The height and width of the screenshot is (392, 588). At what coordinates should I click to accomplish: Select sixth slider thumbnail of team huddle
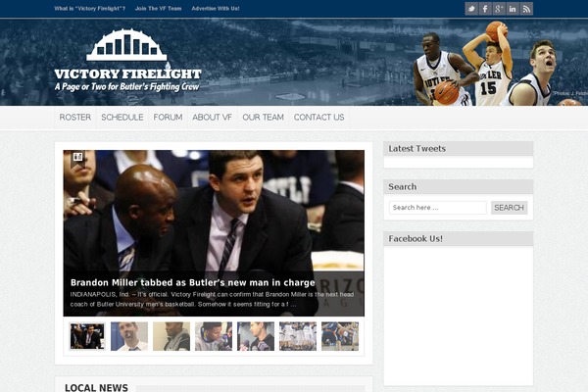[298, 336]
